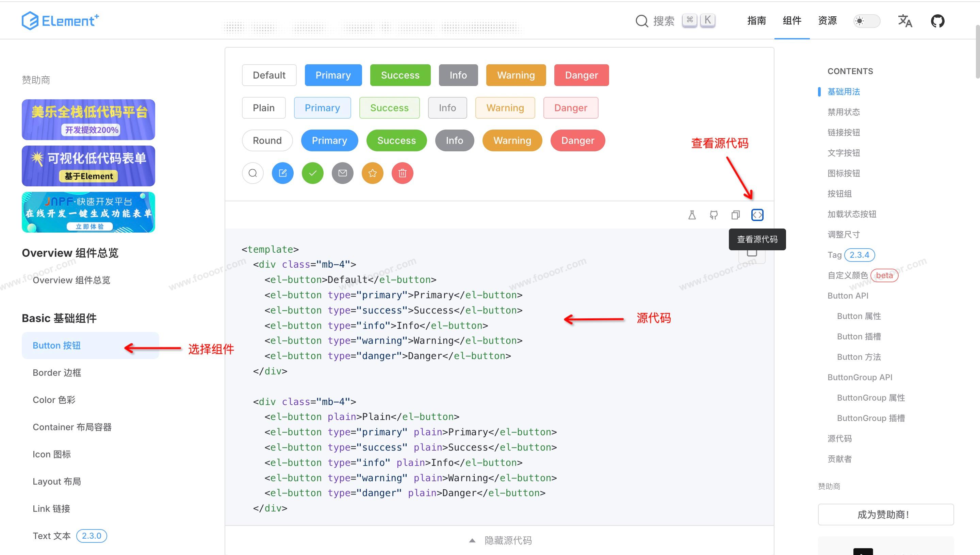Click the language translation icon
The height and width of the screenshot is (555, 980).
click(x=905, y=21)
